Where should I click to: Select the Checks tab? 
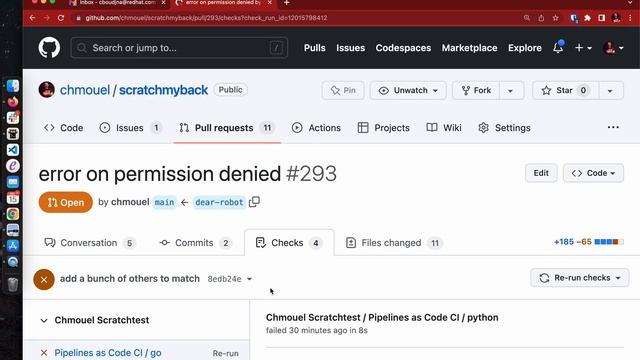[289, 243]
